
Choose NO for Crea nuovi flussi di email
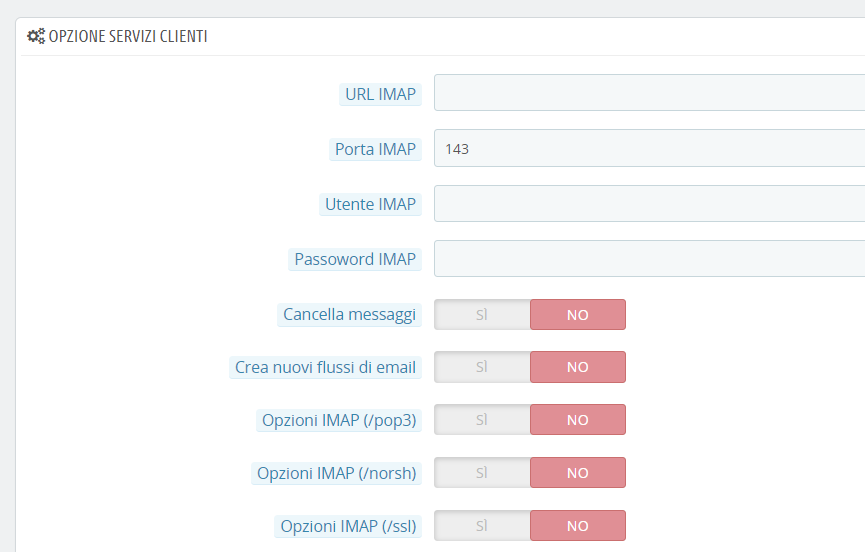click(577, 367)
